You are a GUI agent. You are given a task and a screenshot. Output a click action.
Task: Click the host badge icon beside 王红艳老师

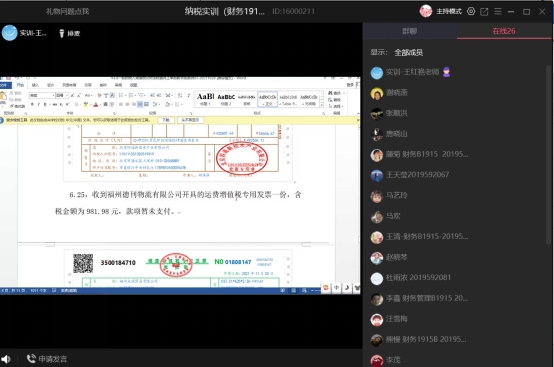(447, 72)
